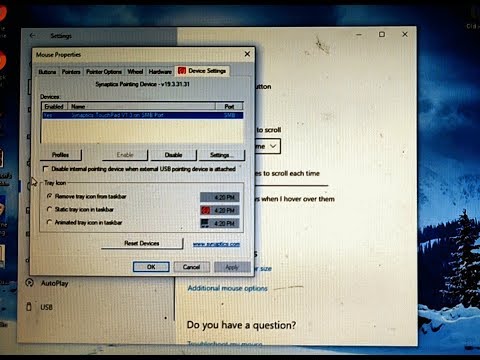
Task: Open the Profiles button
Action: [x=61, y=155]
